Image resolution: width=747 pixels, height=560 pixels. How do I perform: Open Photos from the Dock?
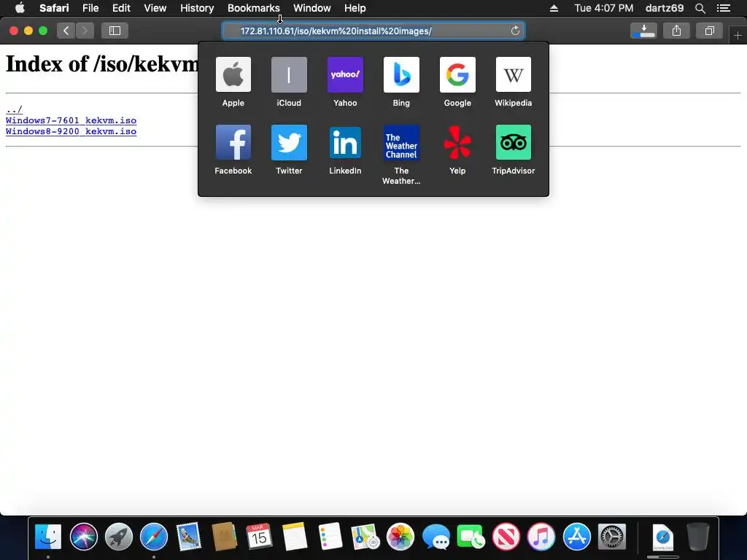pos(400,537)
